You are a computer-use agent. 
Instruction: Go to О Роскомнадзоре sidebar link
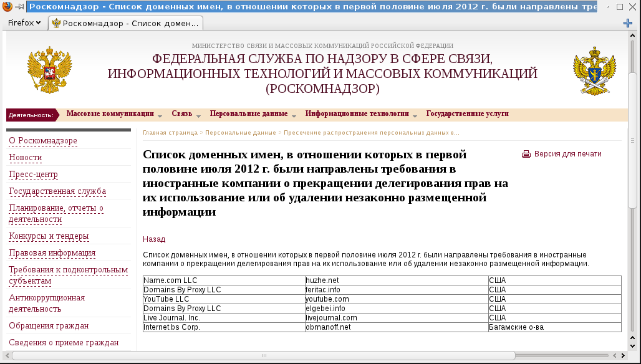tap(43, 140)
